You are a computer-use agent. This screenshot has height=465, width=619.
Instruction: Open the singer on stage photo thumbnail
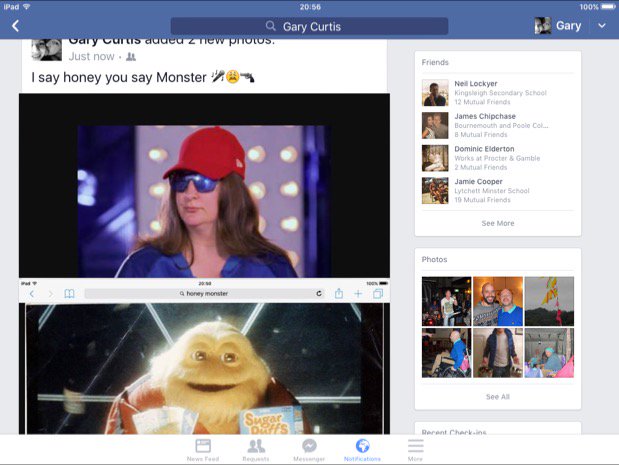click(x=446, y=301)
